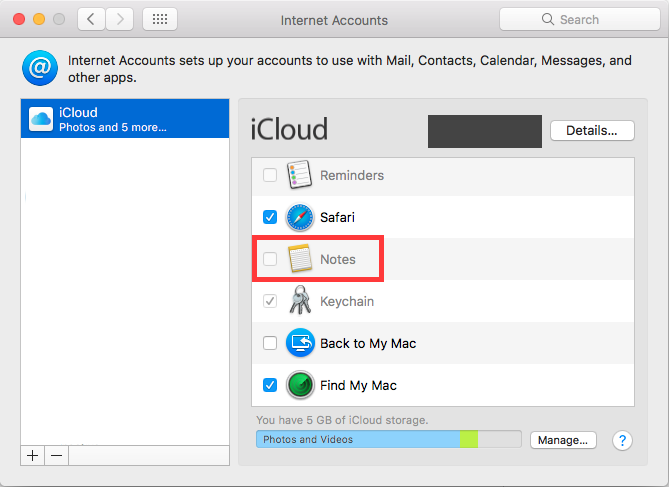Click the iCloud cloud icon in sidebar

41,119
